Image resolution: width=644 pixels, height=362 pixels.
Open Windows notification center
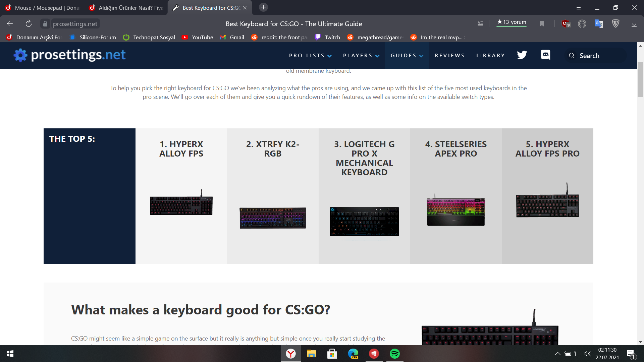pyautogui.click(x=631, y=354)
